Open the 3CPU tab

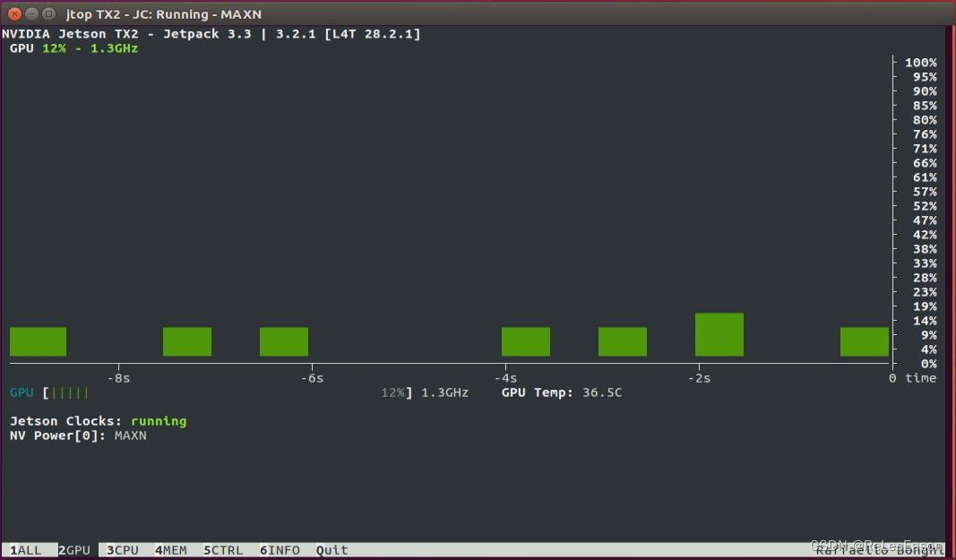(x=123, y=550)
